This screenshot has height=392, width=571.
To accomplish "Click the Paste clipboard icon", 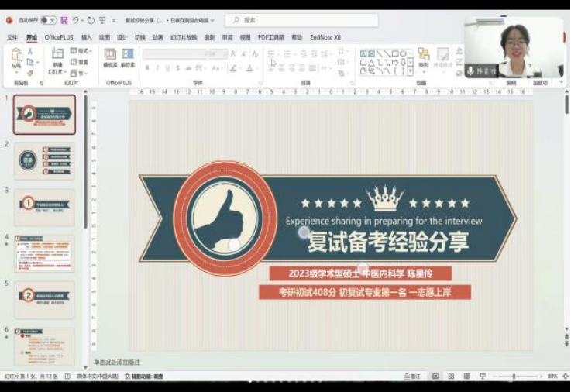I will point(16,59).
